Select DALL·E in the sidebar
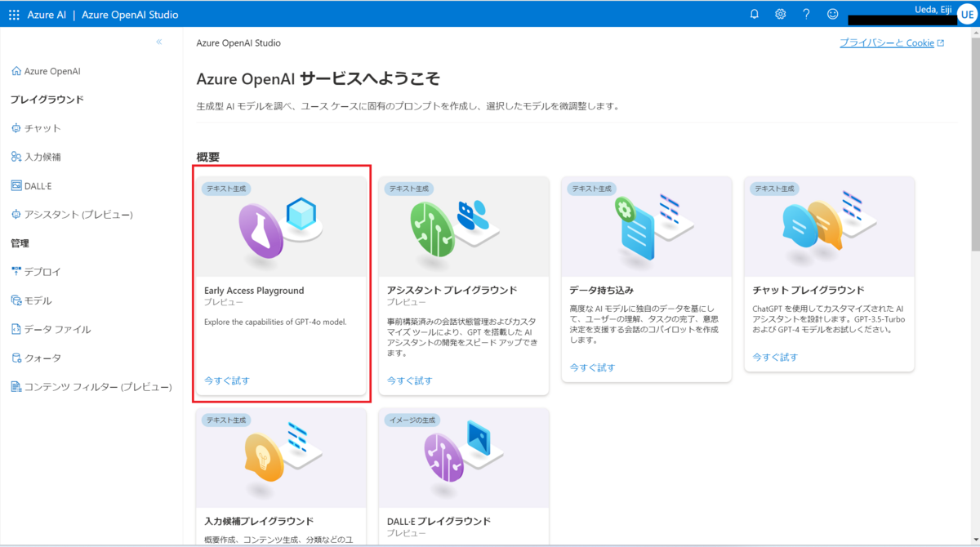 coord(38,185)
